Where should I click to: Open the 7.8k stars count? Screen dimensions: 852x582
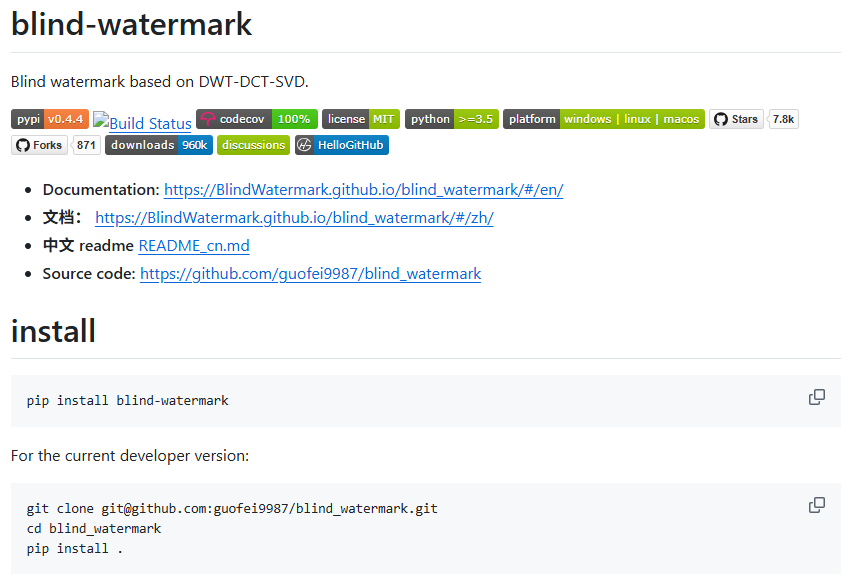(783, 119)
